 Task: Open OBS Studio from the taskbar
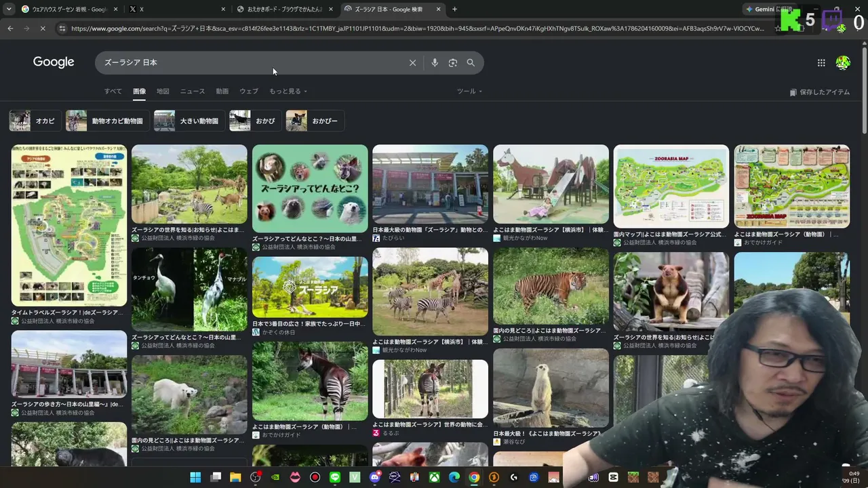[x=255, y=477]
